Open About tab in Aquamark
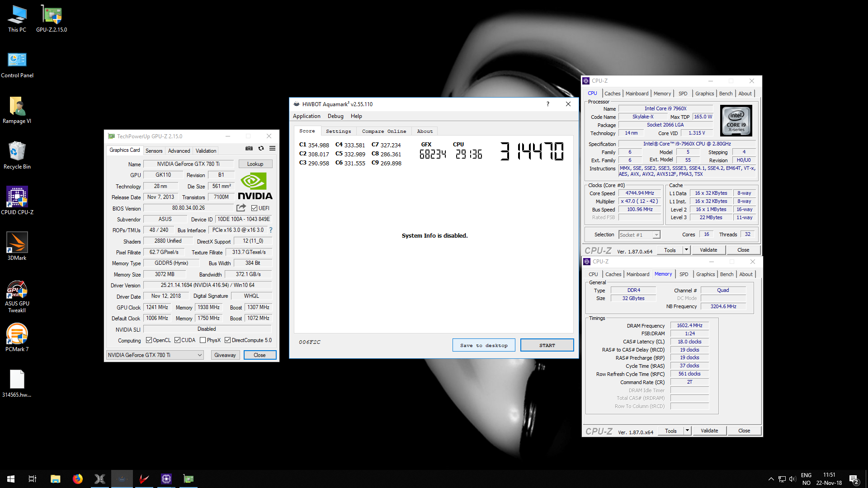Screen dimensions: 868x488 [425, 131]
